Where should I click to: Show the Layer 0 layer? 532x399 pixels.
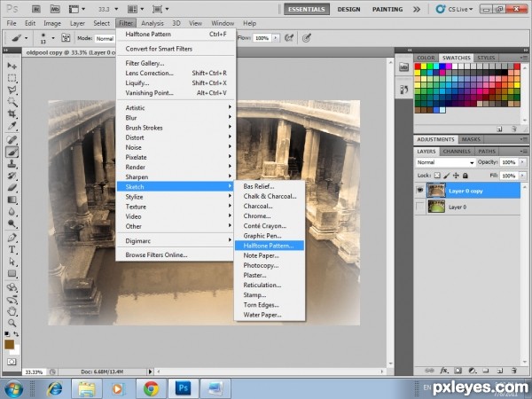tap(420, 207)
